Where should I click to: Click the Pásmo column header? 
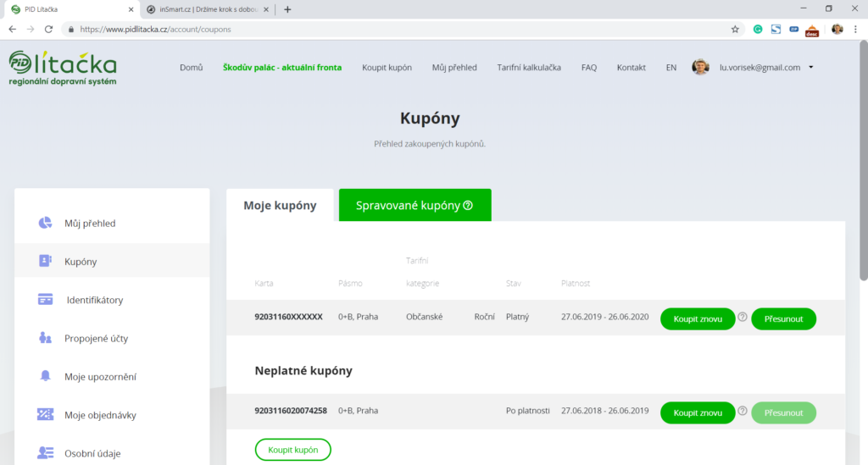(350, 283)
